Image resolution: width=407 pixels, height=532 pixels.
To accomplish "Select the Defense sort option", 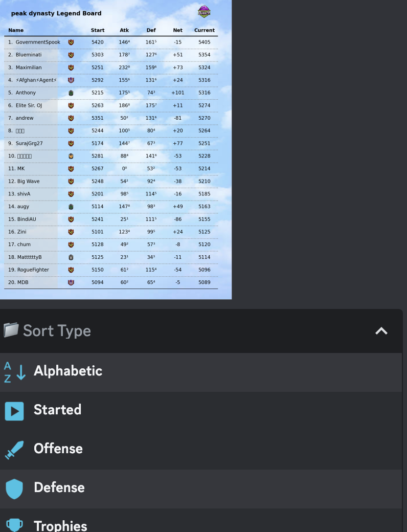I will click(x=59, y=488).
